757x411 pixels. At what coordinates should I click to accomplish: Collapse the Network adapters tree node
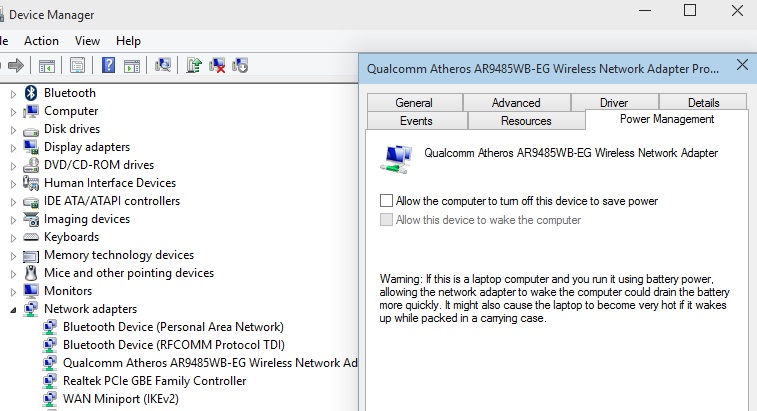pyautogui.click(x=14, y=310)
